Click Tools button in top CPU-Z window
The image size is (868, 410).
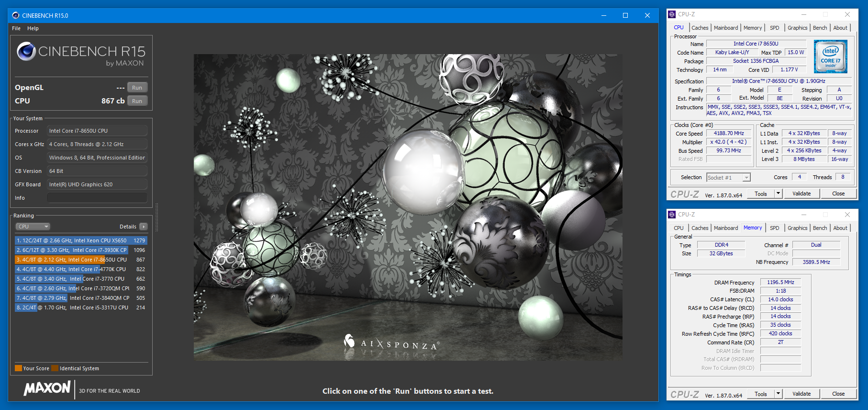click(x=761, y=194)
